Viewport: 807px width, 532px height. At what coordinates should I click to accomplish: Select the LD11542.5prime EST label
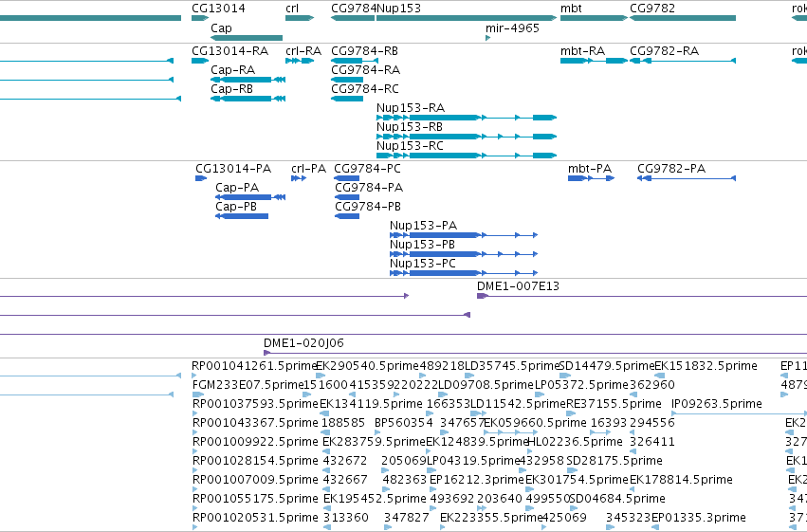tap(518, 404)
